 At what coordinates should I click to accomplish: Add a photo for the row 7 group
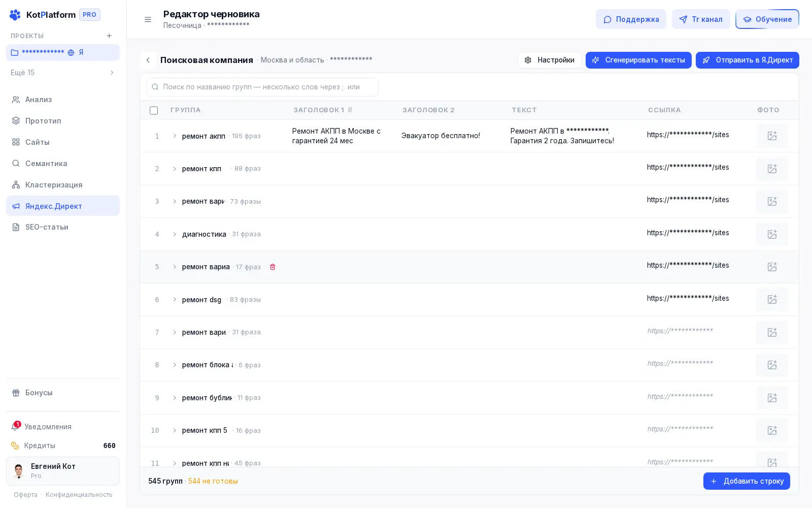(772, 332)
